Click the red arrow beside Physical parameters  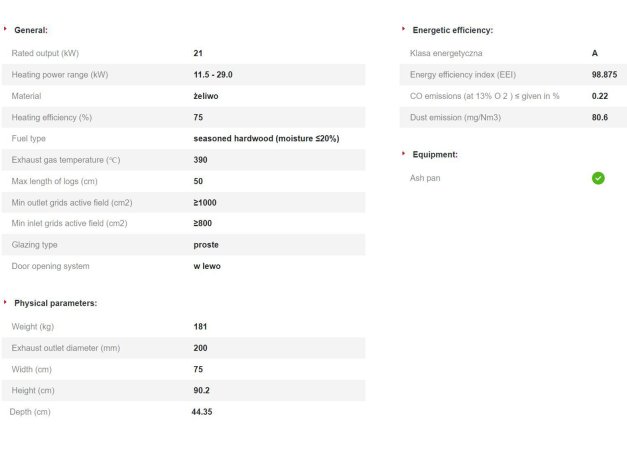(x=6, y=302)
